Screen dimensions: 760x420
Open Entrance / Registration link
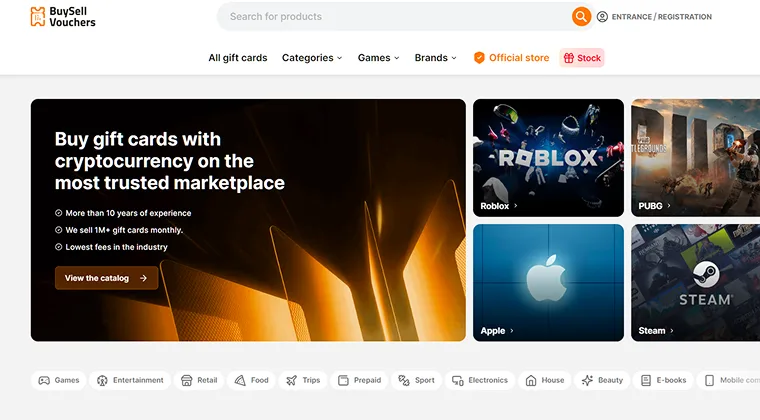661,17
